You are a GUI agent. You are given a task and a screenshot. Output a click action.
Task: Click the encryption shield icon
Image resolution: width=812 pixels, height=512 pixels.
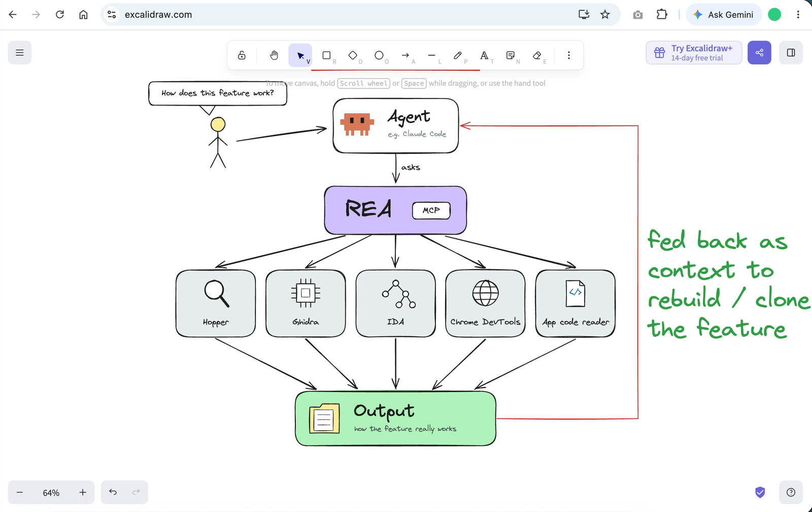tap(760, 492)
